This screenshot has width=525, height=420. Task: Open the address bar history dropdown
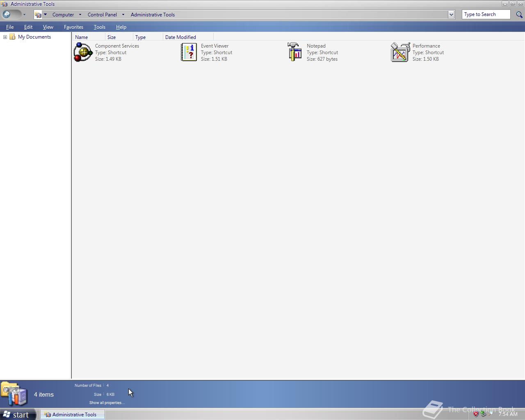click(451, 15)
